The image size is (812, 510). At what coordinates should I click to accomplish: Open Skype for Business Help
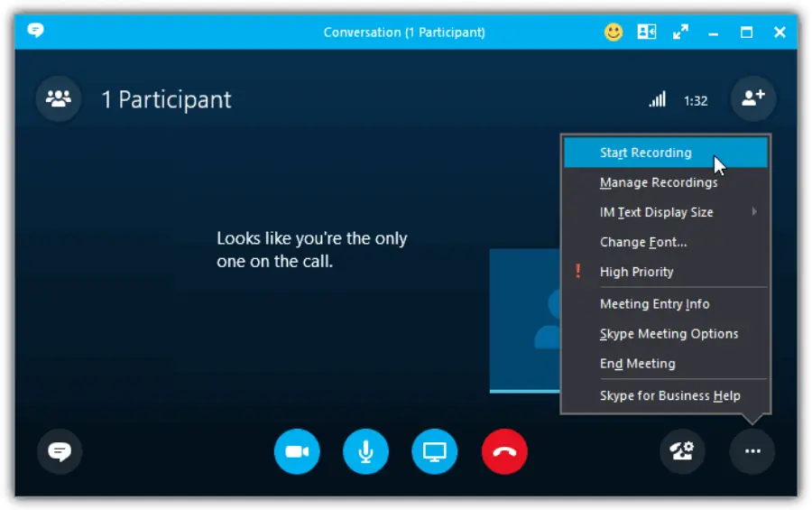[x=666, y=395]
